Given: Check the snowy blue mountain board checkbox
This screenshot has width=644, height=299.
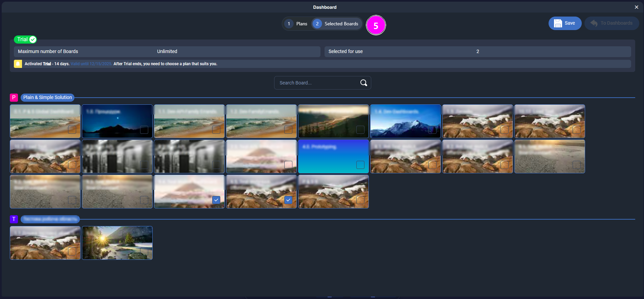Looking at the screenshot, I should pos(432,130).
